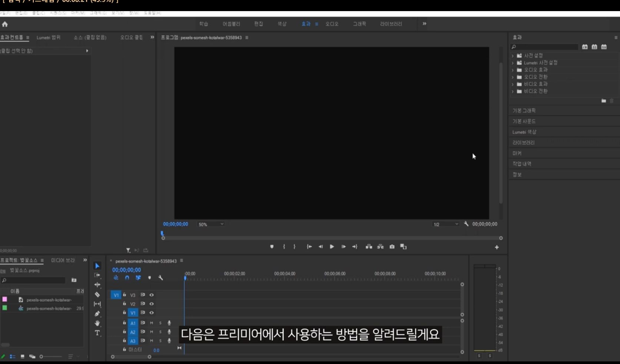Image resolution: width=620 pixels, height=364 pixels.
Task: Select the Hand tool
Action: (x=97, y=323)
